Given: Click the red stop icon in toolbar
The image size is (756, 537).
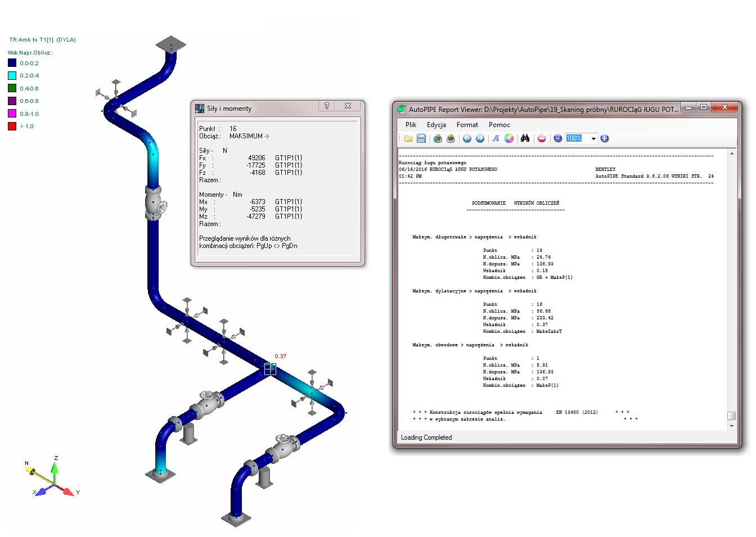Looking at the screenshot, I should pyautogui.click(x=542, y=138).
